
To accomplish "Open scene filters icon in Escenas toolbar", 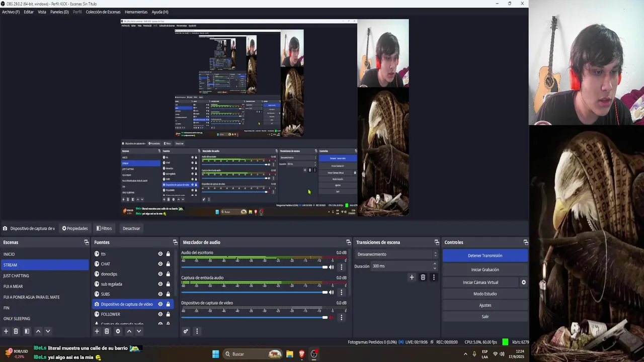I will click(27, 331).
